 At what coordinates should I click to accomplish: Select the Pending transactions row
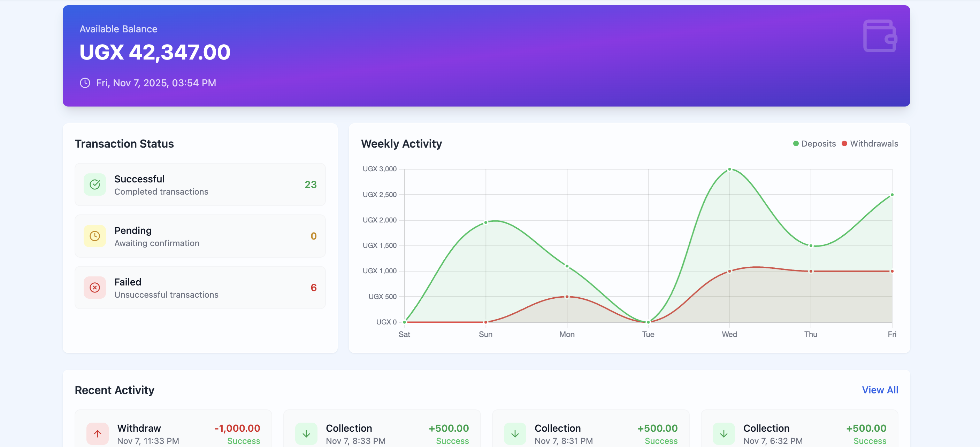click(x=200, y=236)
